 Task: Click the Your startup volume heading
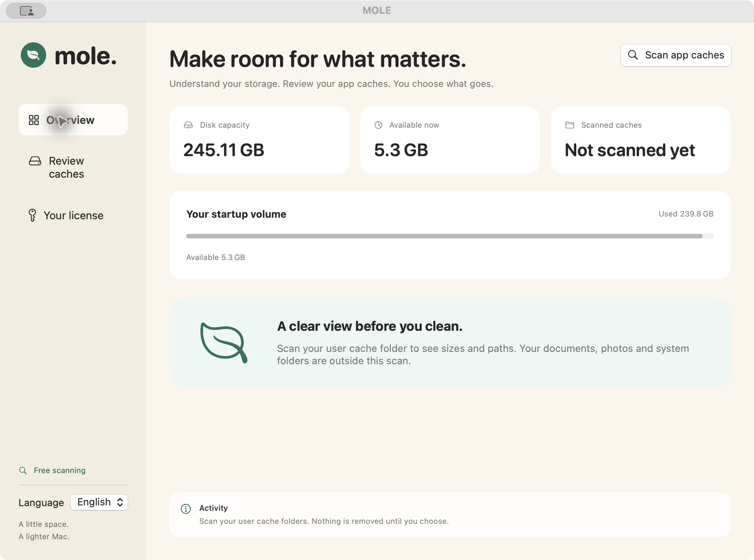point(236,214)
